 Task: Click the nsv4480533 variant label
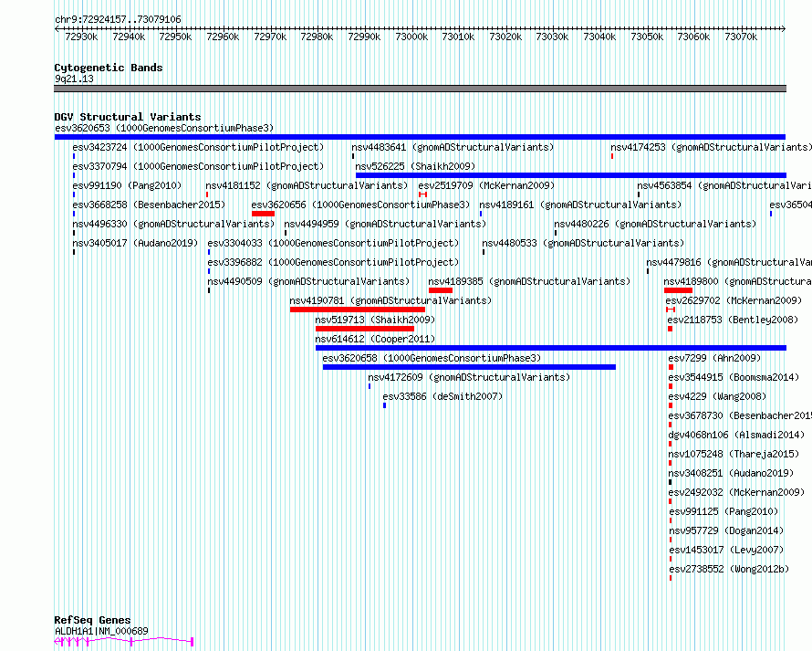(583, 243)
